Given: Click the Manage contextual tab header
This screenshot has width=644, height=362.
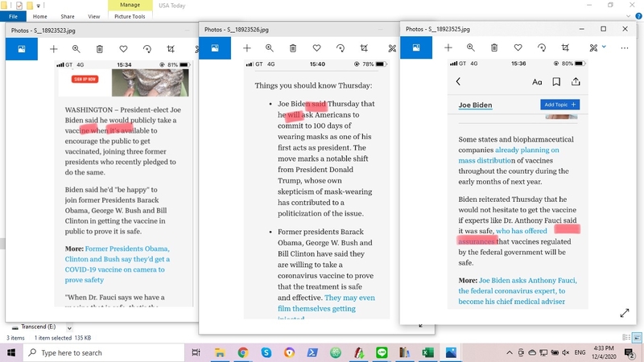Looking at the screenshot, I should pos(130,5).
